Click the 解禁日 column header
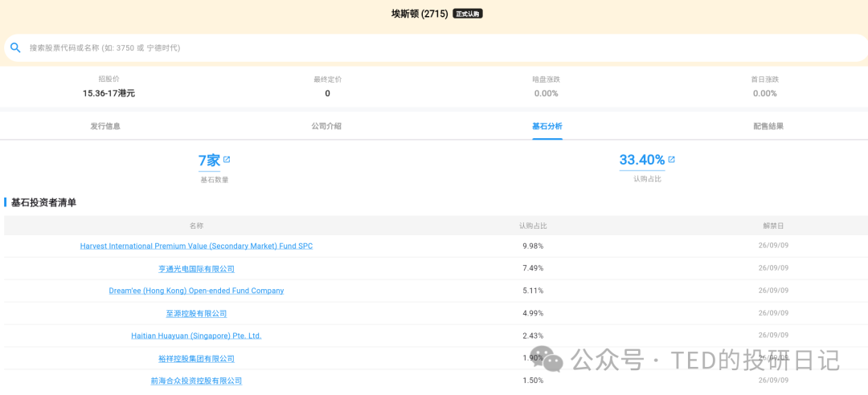The height and width of the screenshot is (395, 868). coord(773,226)
